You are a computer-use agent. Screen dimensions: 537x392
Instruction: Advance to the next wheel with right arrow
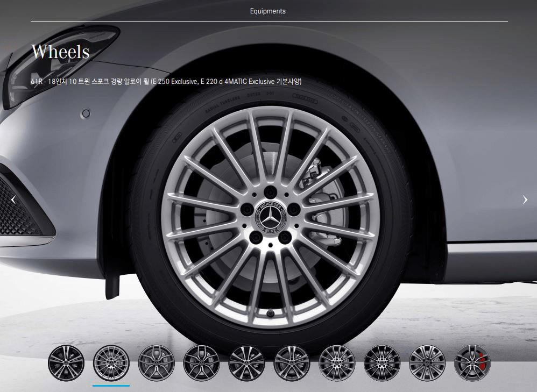tap(525, 200)
